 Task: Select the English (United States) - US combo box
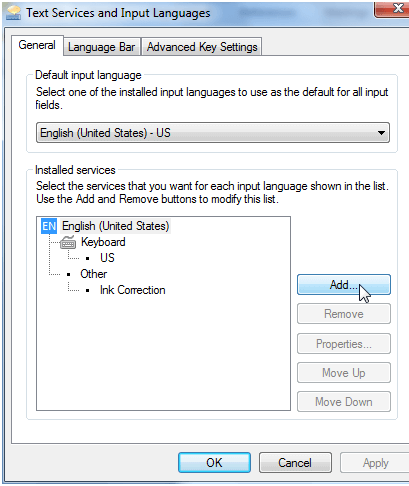tap(213, 133)
